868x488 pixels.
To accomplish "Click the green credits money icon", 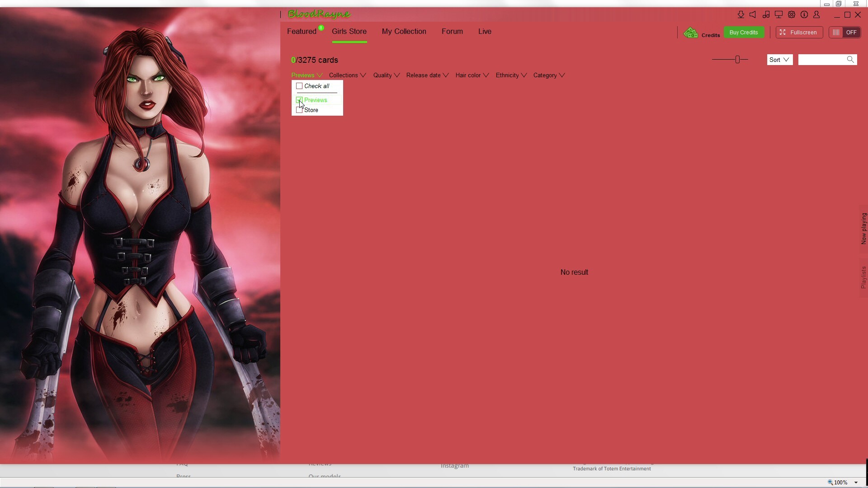I will pos(690,33).
